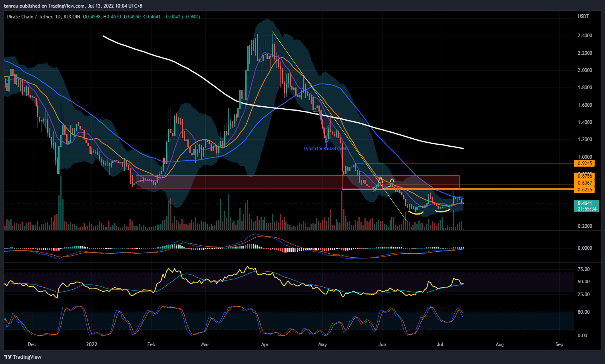
Task: Click the 1.0000 price axis label
Action: 585,157
